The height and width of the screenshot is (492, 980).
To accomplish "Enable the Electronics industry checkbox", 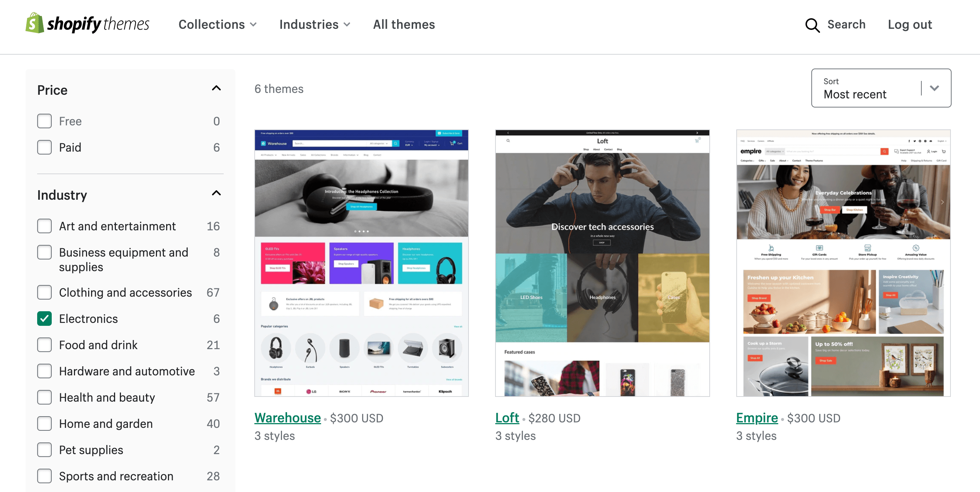I will pyautogui.click(x=45, y=319).
